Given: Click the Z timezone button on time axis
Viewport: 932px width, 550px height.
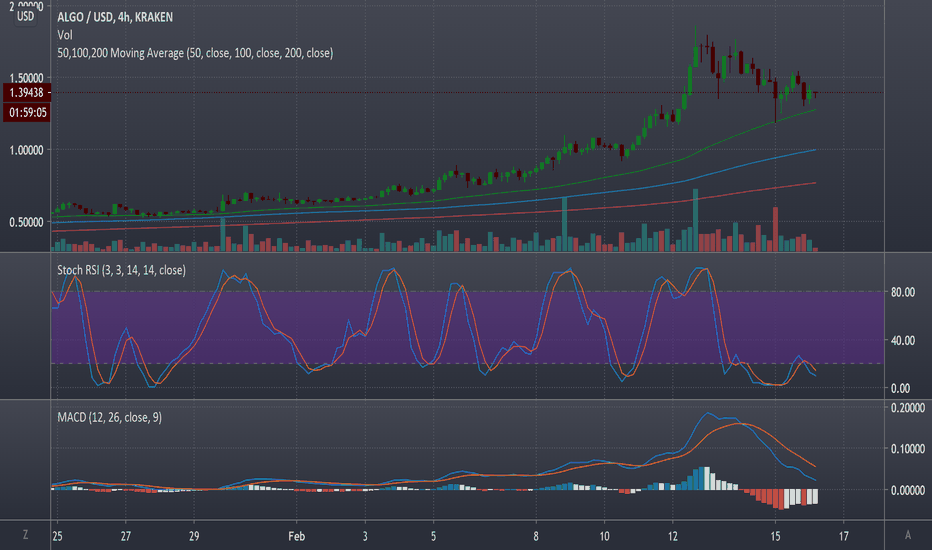Looking at the screenshot, I should 25,535.
